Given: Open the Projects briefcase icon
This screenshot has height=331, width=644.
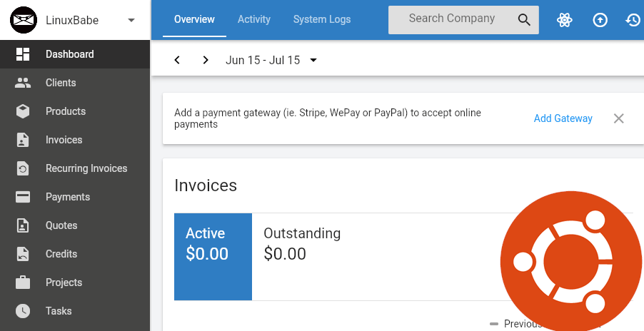Looking at the screenshot, I should click(23, 282).
